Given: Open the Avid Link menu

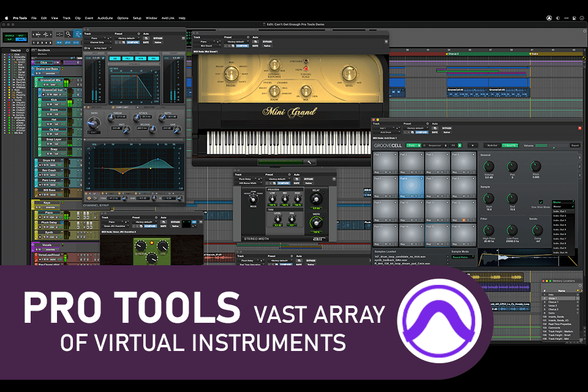Looking at the screenshot, I should [x=168, y=18].
